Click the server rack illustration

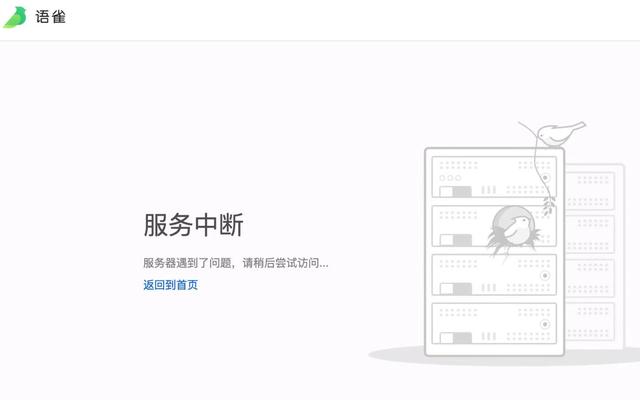[504, 243]
